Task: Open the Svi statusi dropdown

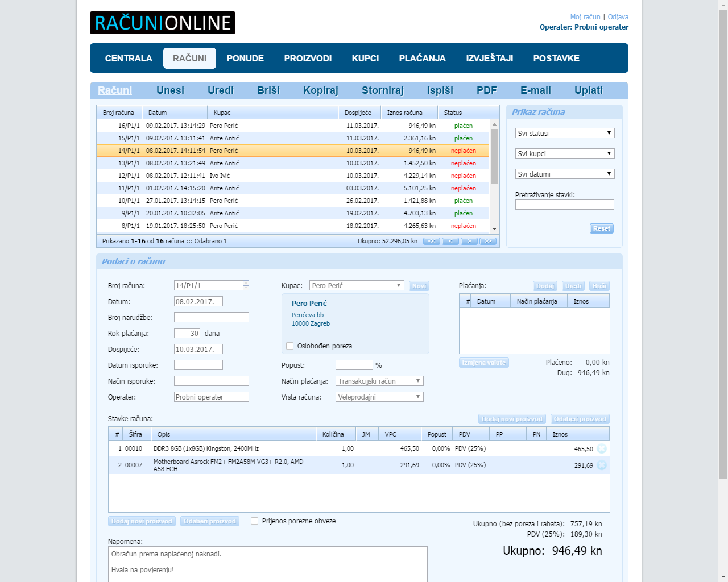Action: pos(564,133)
